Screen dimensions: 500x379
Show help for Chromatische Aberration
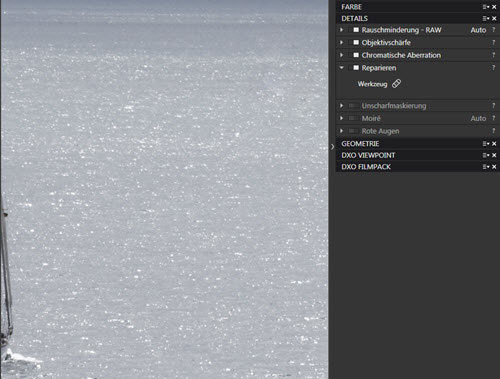(x=494, y=55)
